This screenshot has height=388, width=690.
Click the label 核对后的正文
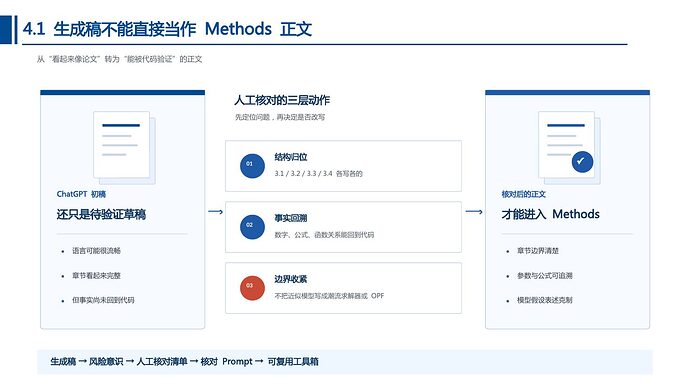coord(524,194)
